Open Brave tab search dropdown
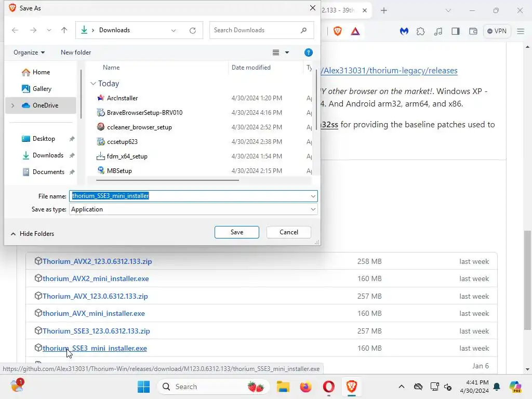The height and width of the screenshot is (399, 532). [448, 10]
